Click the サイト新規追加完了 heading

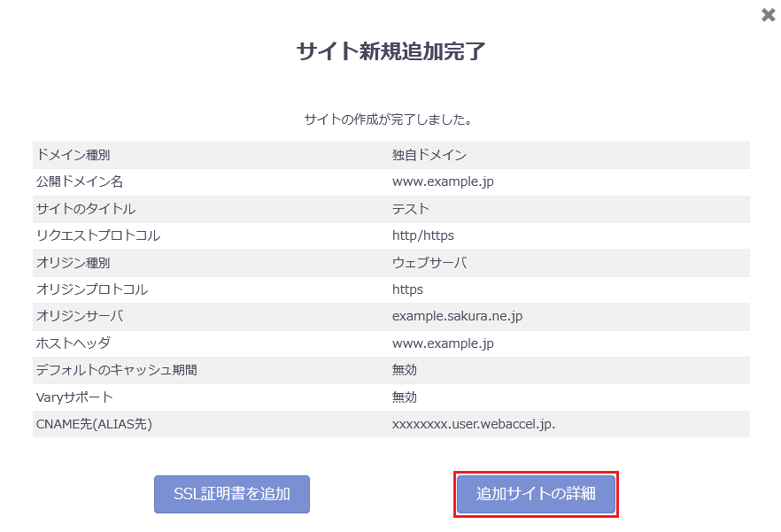[x=390, y=51]
